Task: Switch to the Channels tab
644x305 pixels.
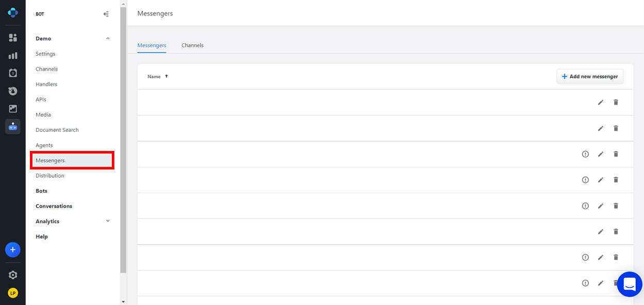Action: [x=192, y=45]
